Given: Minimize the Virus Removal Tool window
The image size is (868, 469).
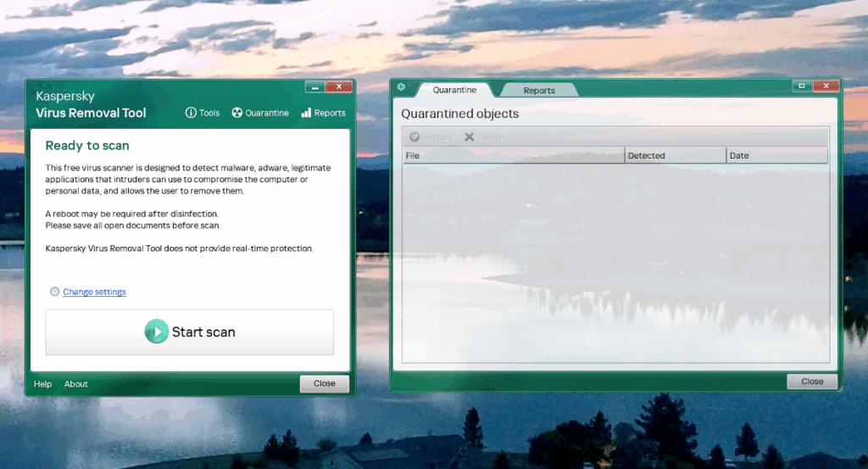Looking at the screenshot, I should click(314, 87).
